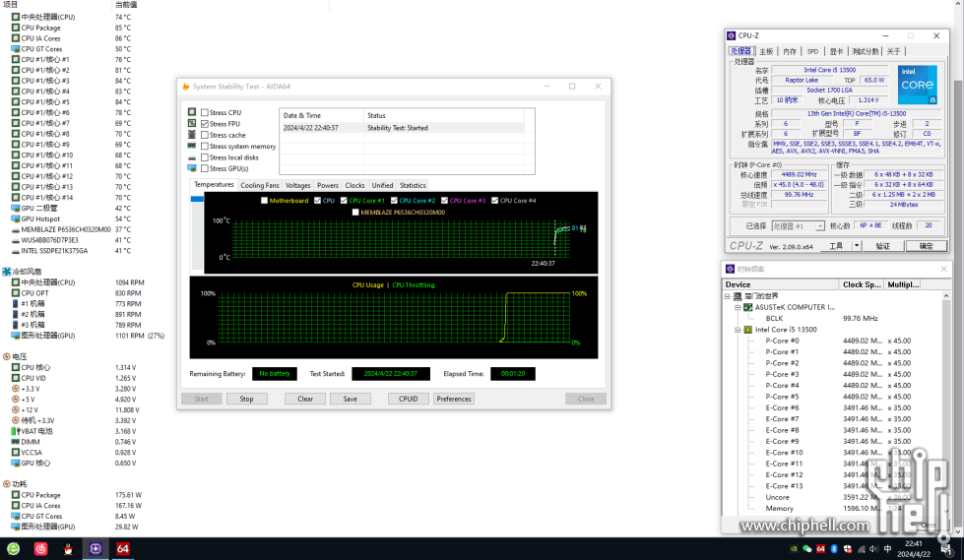Image resolution: width=964 pixels, height=560 pixels.
Task: Select the Cooling Fans section fan icon
Action: 6,272
